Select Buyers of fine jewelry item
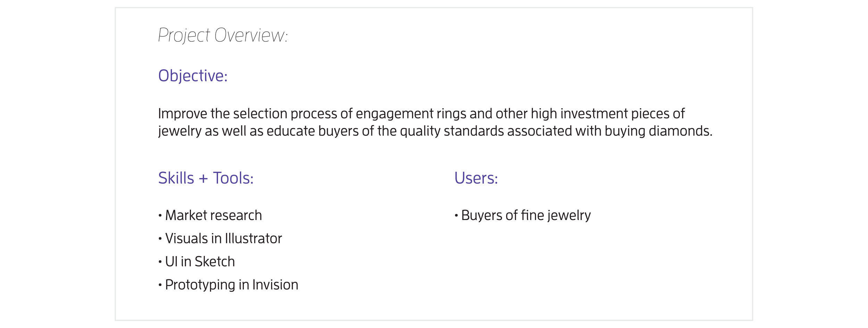Viewport: 868px width, 328px height. 523,216
